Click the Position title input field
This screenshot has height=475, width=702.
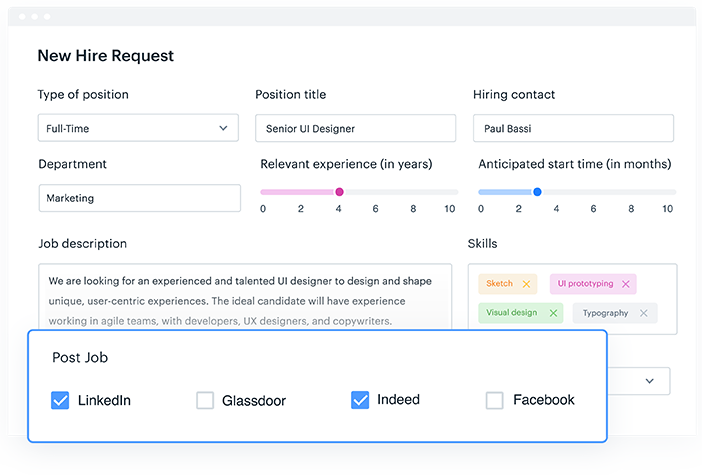point(355,128)
